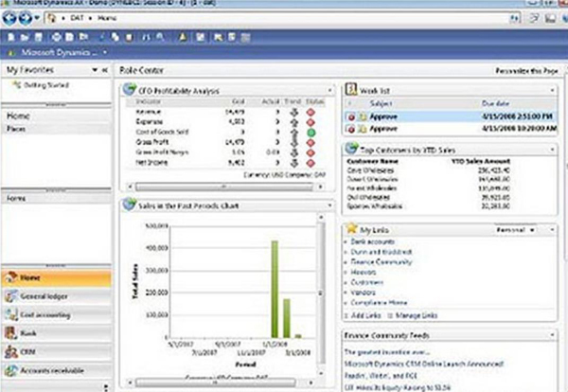Click the address bar path field
This screenshot has height=392, width=568.
coord(281,18)
